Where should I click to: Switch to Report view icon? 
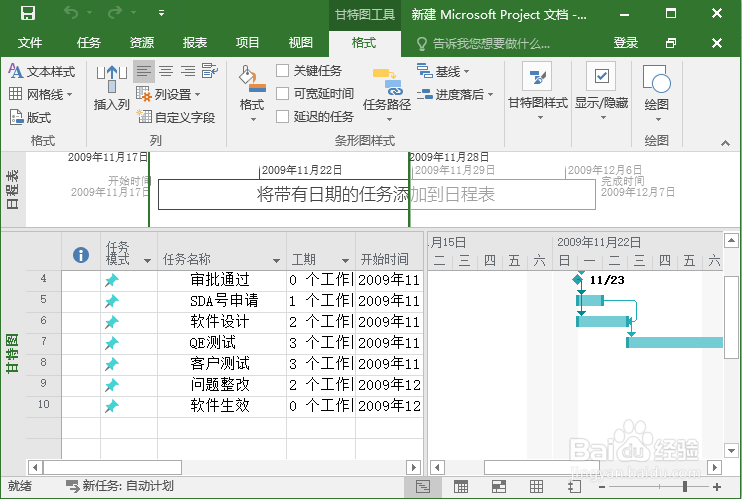click(574, 486)
